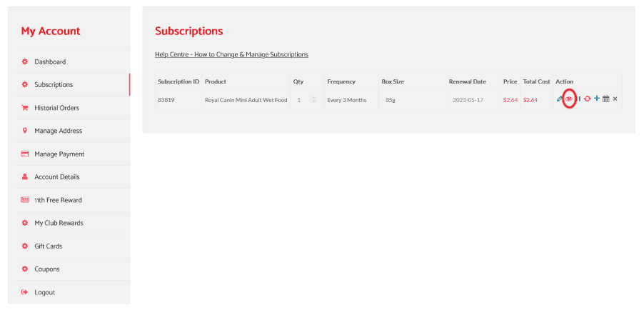Open the calendar icon for renewal date
644x310 pixels.
click(605, 99)
